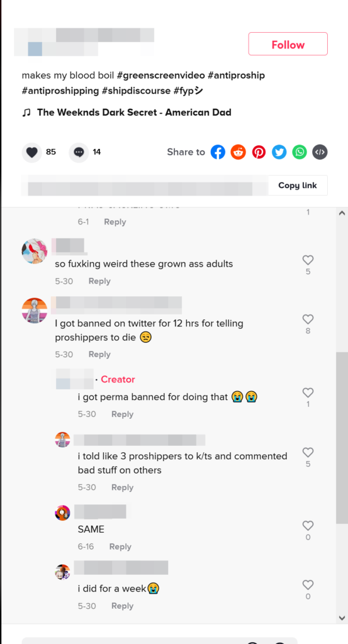348x644 pixels.
Task: Click Follow button
Action: [x=288, y=44]
